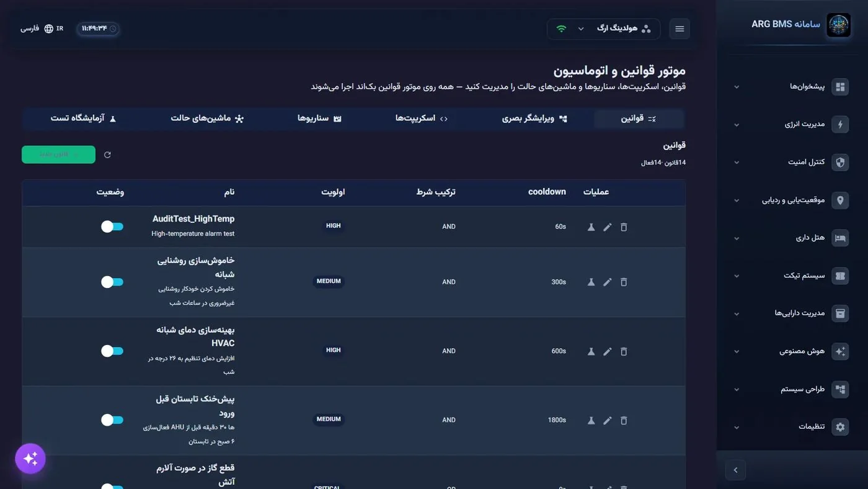Image resolution: width=868 pixels, height=489 pixels.
Task: Delete the پیش‌خنک تابستان قبل ورود rule
Action: pyautogui.click(x=624, y=420)
